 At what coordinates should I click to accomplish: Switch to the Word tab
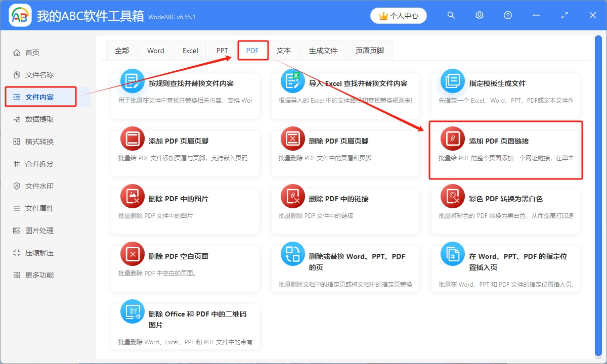pyautogui.click(x=155, y=50)
